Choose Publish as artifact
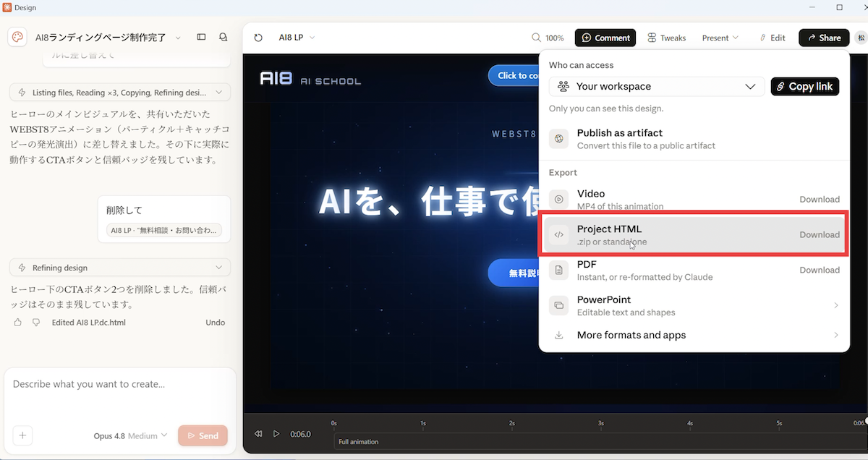The width and height of the screenshot is (868, 460). point(694,139)
